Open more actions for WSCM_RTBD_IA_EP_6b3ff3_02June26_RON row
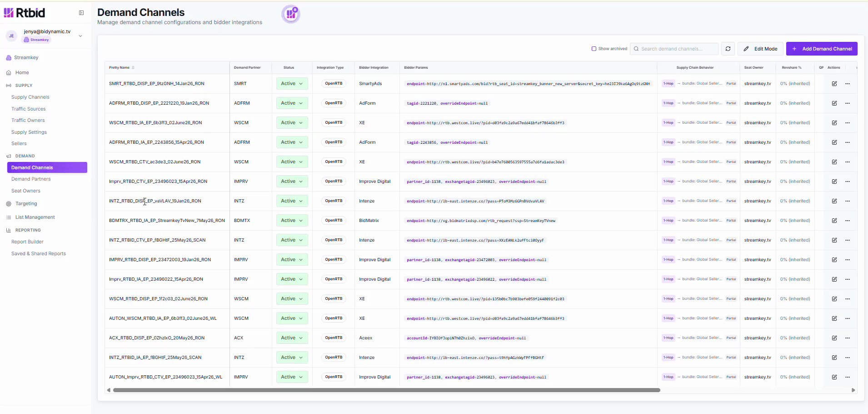This screenshot has width=868, height=414. point(848,123)
